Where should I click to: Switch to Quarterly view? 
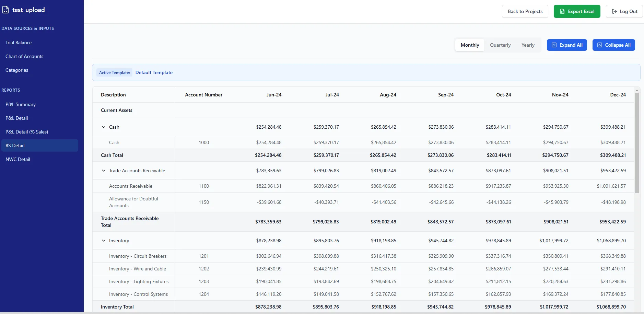coord(500,45)
